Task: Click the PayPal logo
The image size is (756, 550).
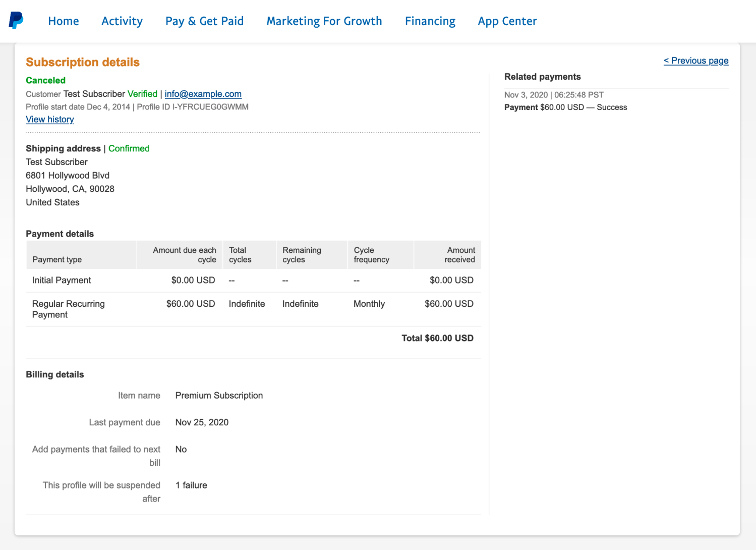Action: [x=17, y=21]
